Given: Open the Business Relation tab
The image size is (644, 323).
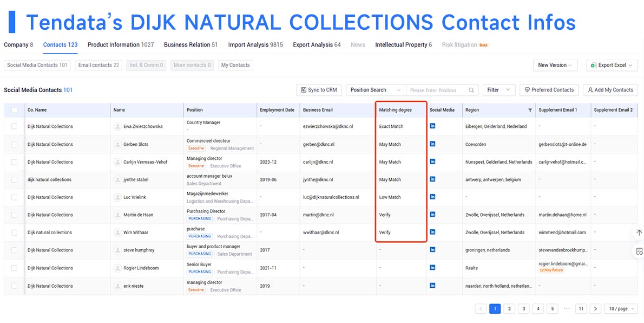Looking at the screenshot, I should (190, 45).
